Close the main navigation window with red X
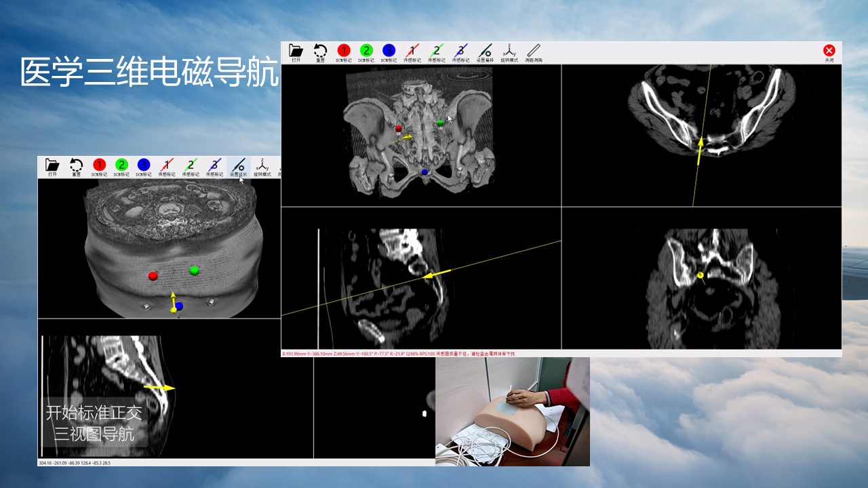Viewport: 868px width, 488px height. click(829, 52)
